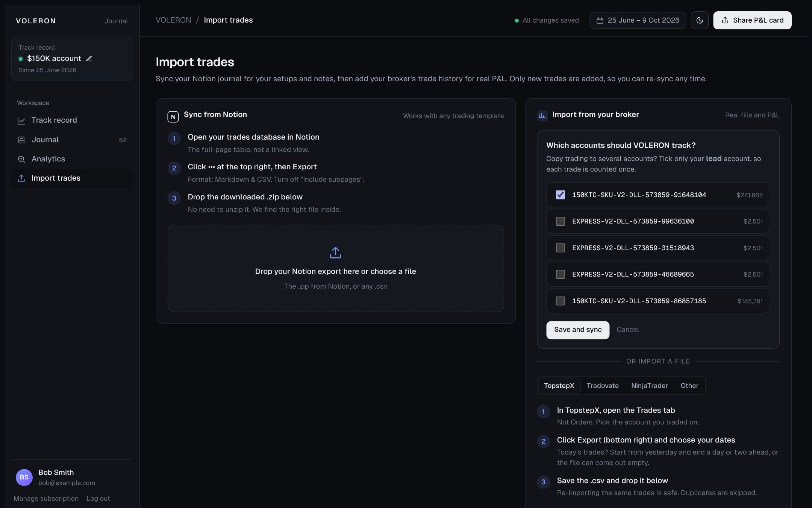Tick account 150KTC-SKU-V2-DLL-573859-86857185
This screenshot has height=508, width=812.
561,301
